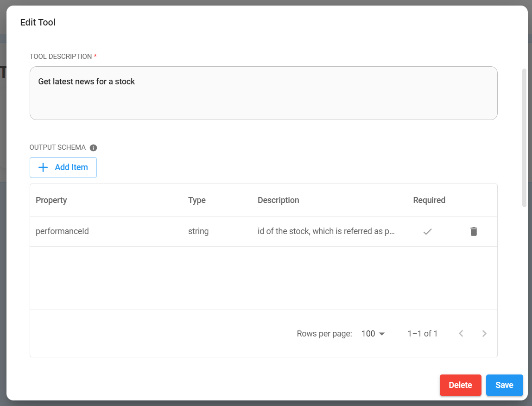Select the performanceId property cell
The width and height of the screenshot is (532, 406).
[62, 231]
